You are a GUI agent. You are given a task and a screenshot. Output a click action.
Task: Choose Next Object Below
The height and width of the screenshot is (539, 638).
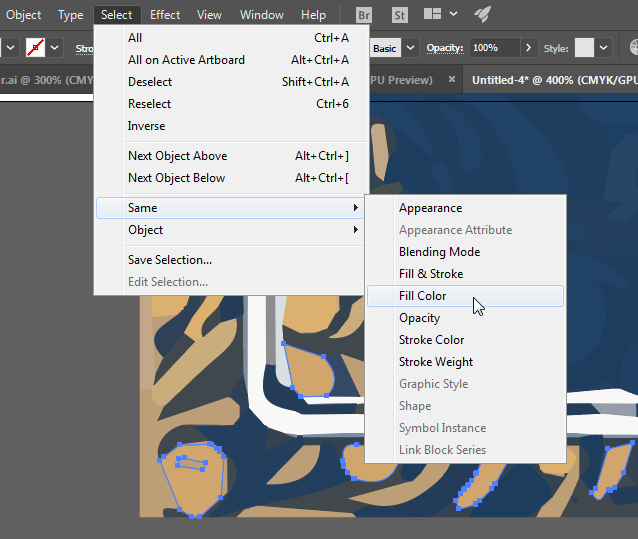[231, 178]
